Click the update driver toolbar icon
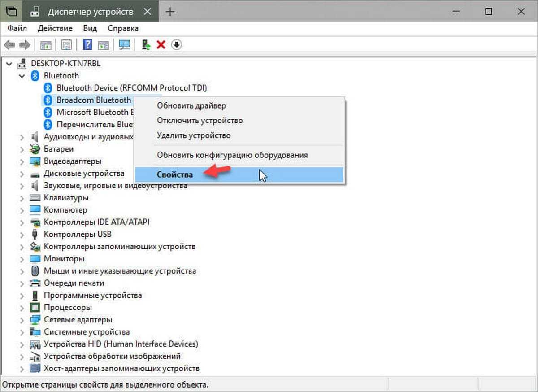This screenshot has height=392, width=538. (146, 45)
